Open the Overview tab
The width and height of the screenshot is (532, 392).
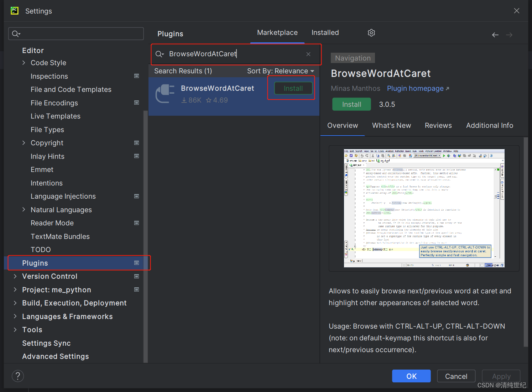tap(343, 125)
